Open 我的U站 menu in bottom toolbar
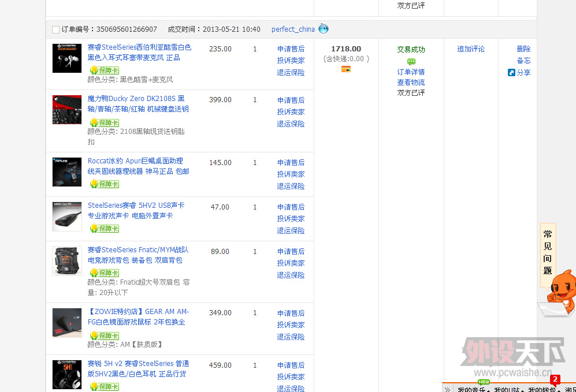 (x=508, y=390)
